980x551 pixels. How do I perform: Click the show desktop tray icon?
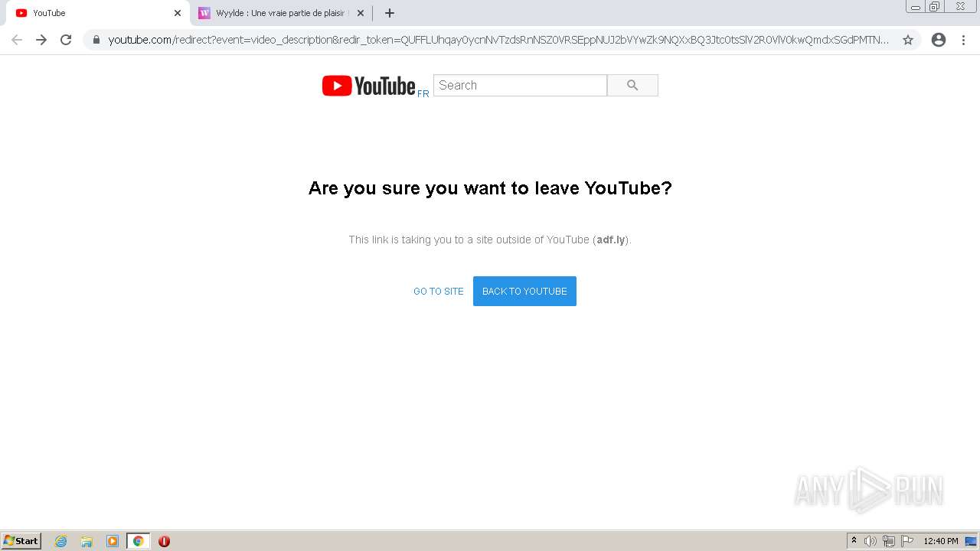tap(971, 541)
